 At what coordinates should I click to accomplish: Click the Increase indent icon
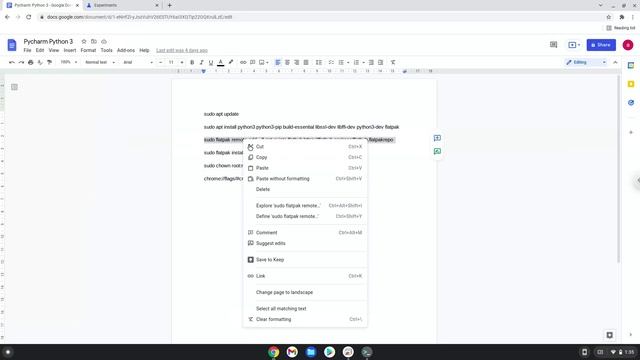pos(380,62)
